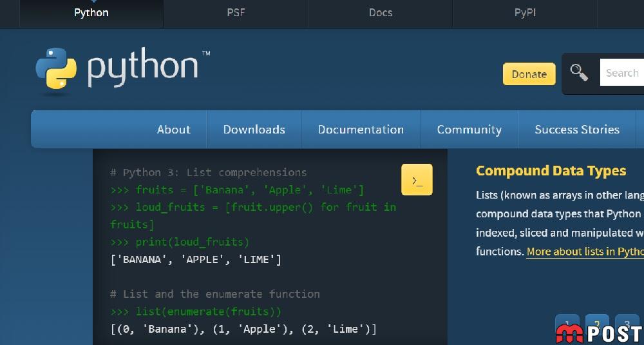Click the 'Compound Data Types' heading
Screen dimensions: 644x345
pos(551,171)
